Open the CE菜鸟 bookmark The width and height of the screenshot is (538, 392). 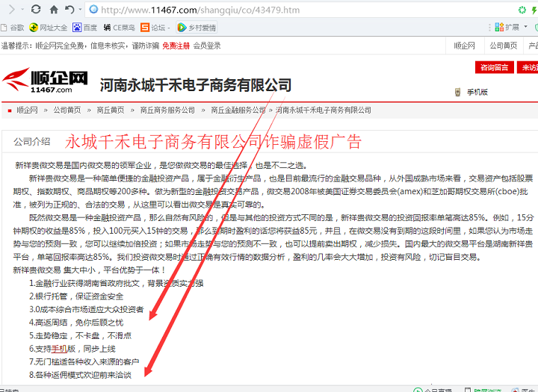coord(119,28)
